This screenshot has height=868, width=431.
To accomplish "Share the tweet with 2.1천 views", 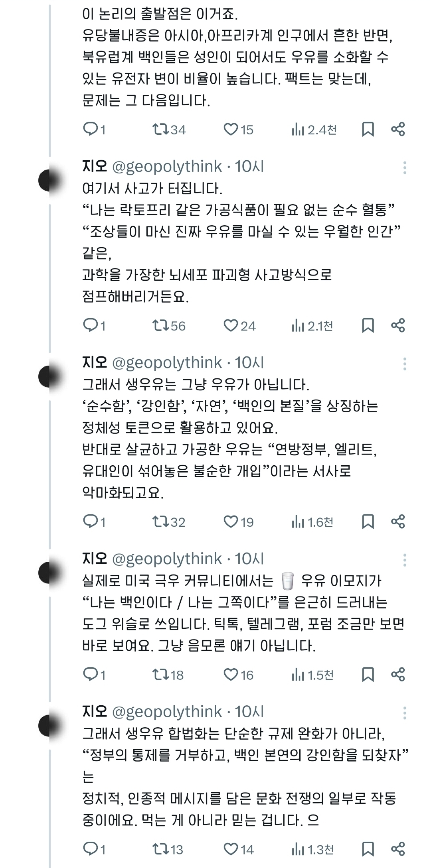I will point(398,326).
